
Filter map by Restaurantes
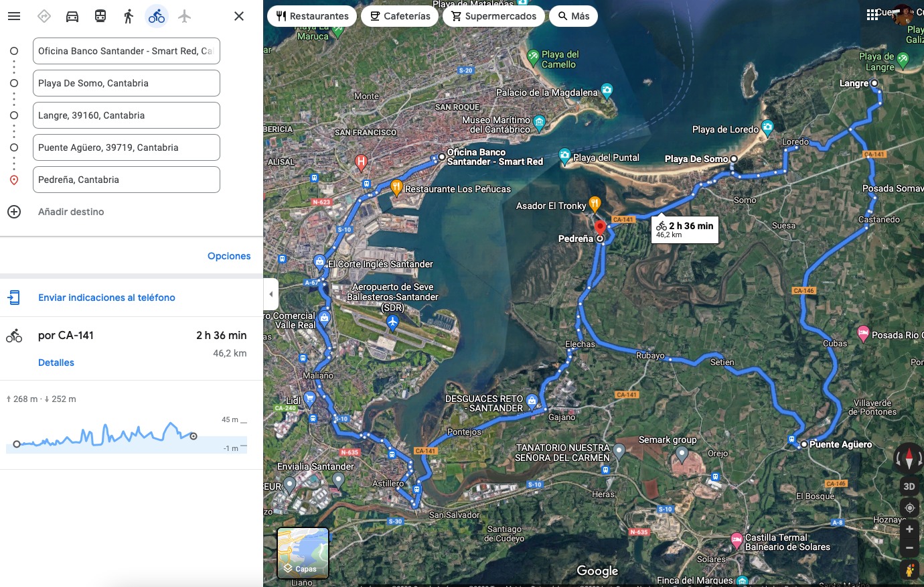pyautogui.click(x=312, y=16)
